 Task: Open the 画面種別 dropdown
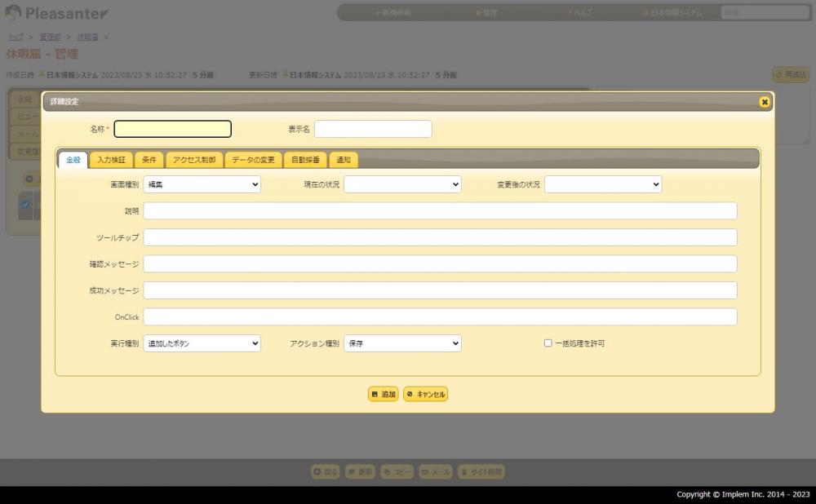pos(202,185)
